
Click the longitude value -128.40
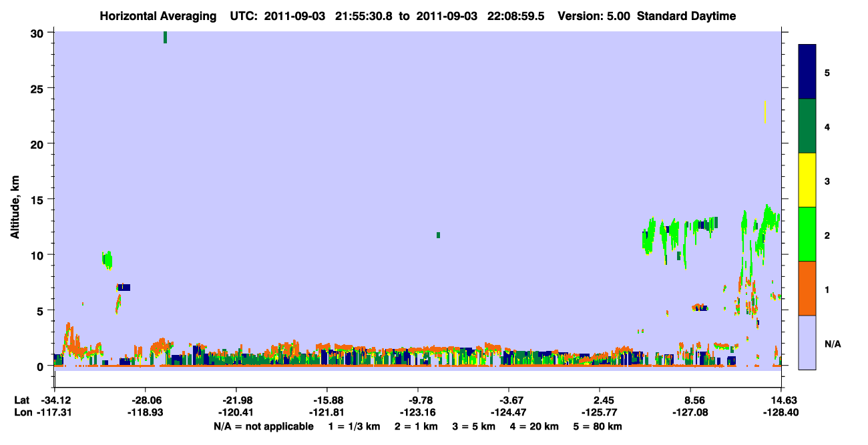781,412
